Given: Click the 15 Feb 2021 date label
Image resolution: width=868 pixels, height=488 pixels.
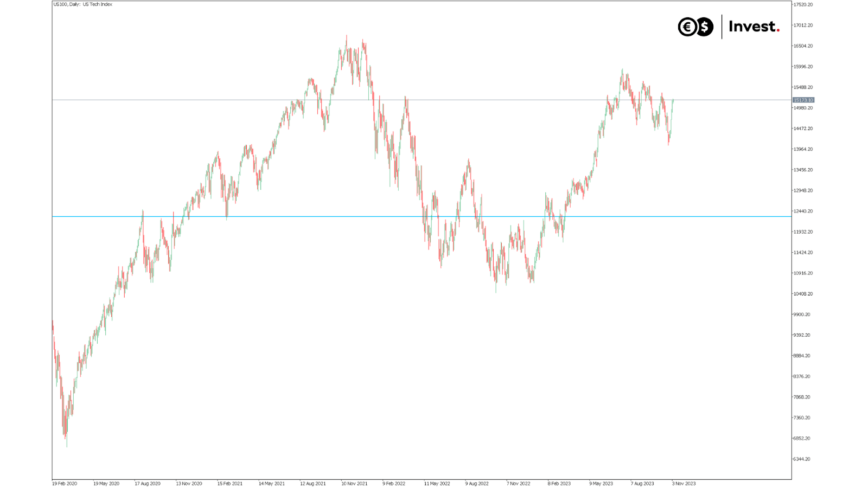Looking at the screenshot, I should 230,484.
